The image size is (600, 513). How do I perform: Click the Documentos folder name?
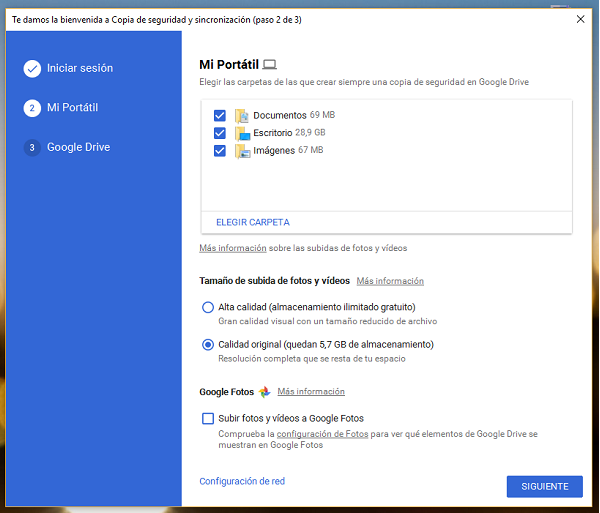[280, 115]
